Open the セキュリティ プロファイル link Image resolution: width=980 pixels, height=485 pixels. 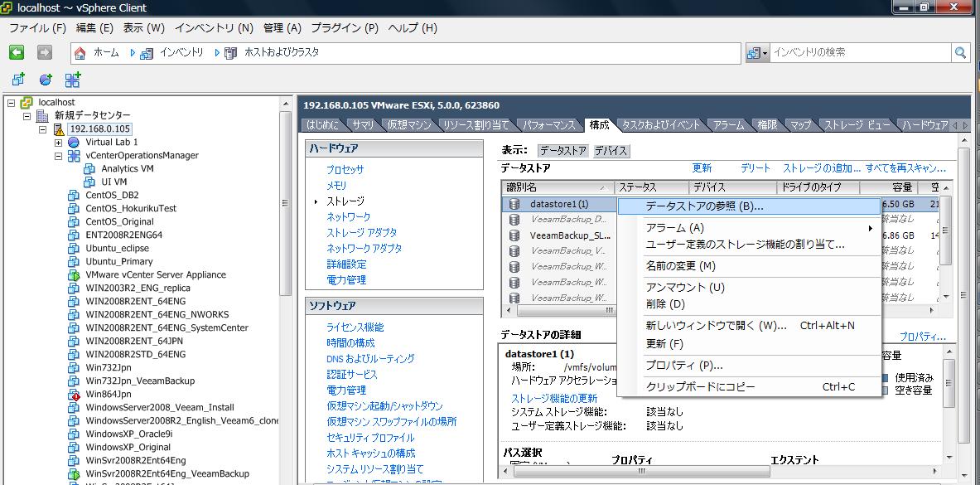coord(370,438)
